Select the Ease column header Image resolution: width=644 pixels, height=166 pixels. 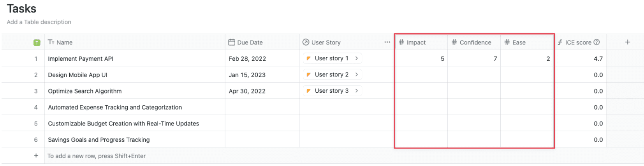519,42
